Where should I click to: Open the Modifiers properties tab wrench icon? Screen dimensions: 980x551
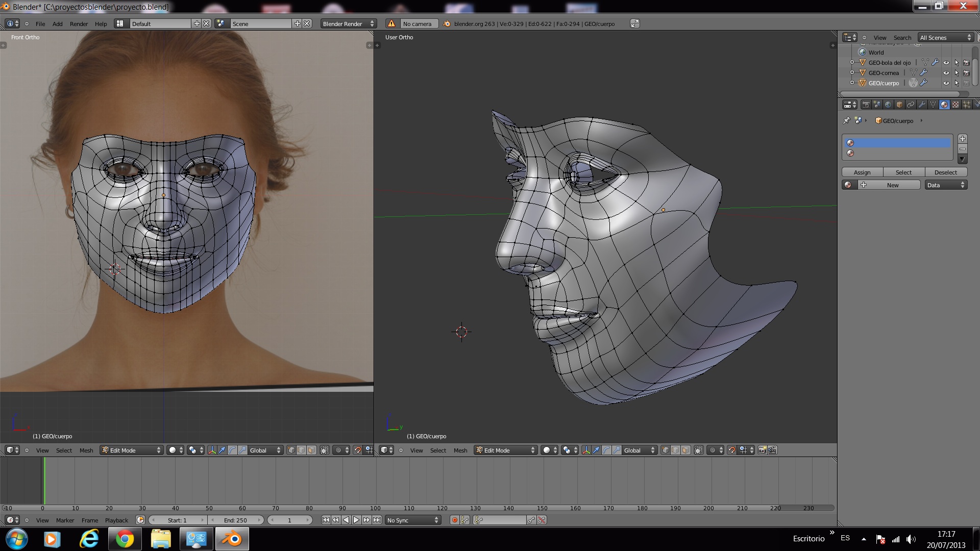point(922,105)
